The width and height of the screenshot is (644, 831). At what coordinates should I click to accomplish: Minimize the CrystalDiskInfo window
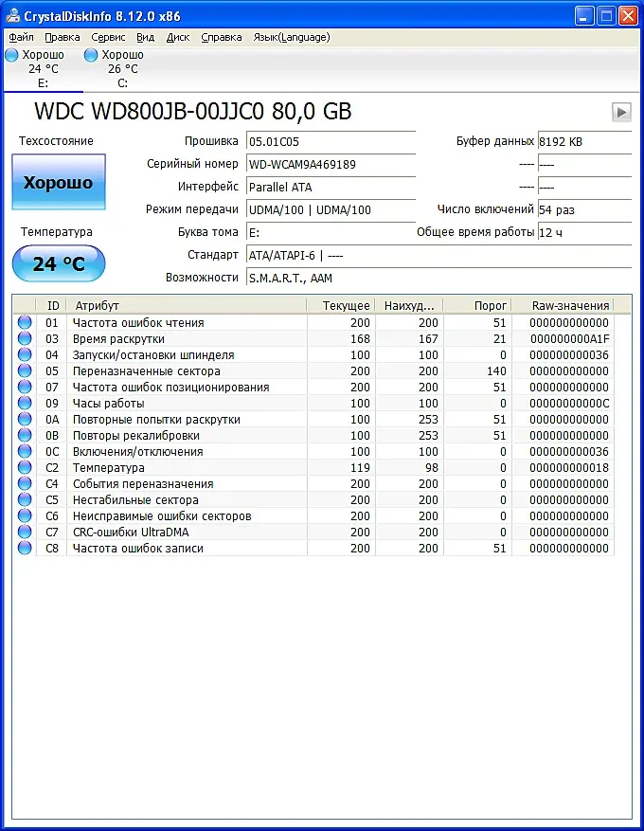(584, 16)
